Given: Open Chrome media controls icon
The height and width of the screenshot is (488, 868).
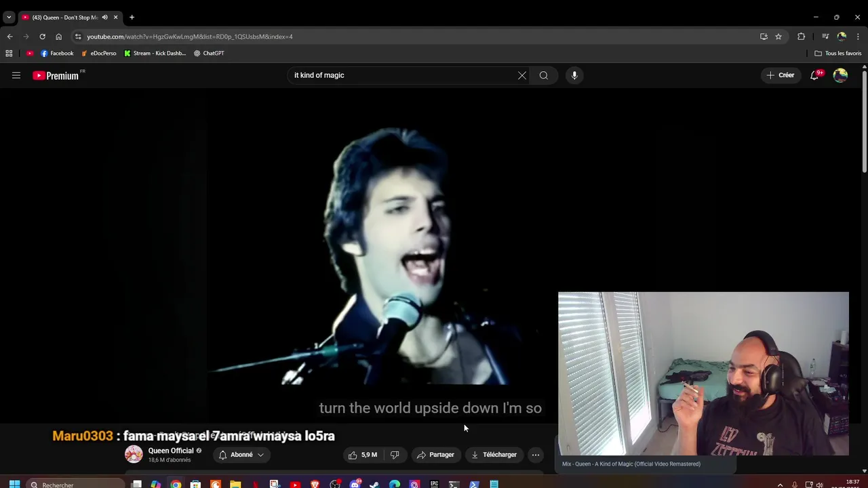Looking at the screenshot, I should (x=825, y=37).
